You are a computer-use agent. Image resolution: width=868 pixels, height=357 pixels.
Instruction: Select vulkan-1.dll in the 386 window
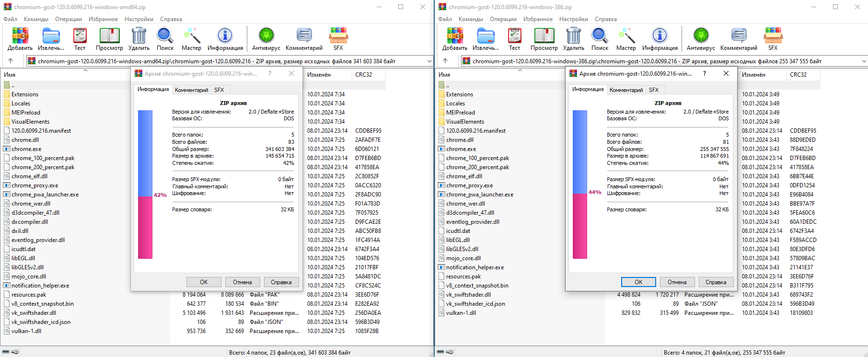[x=461, y=313]
